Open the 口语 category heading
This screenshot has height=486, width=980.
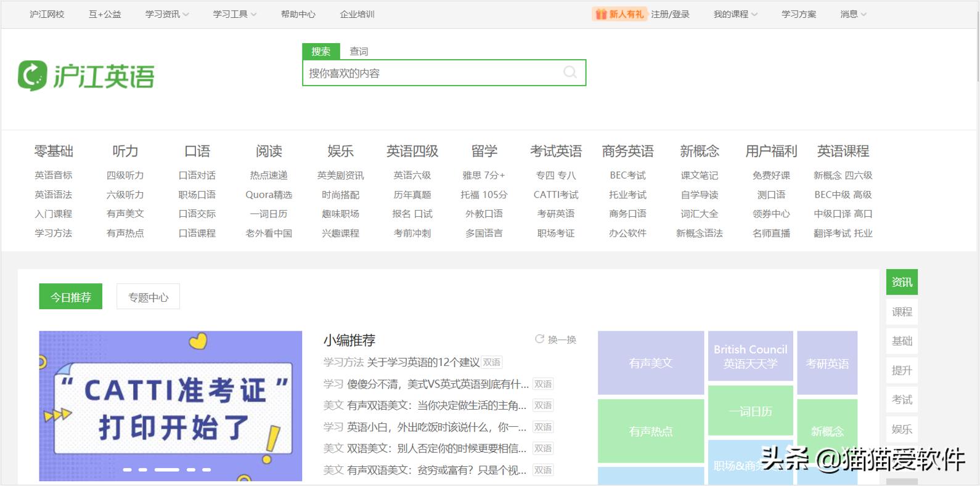[197, 151]
